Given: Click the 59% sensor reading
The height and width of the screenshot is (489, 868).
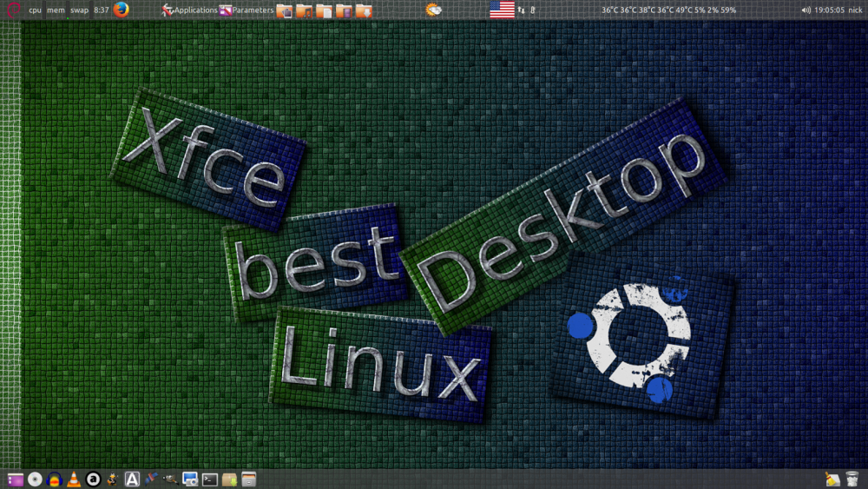Looking at the screenshot, I should (x=728, y=10).
